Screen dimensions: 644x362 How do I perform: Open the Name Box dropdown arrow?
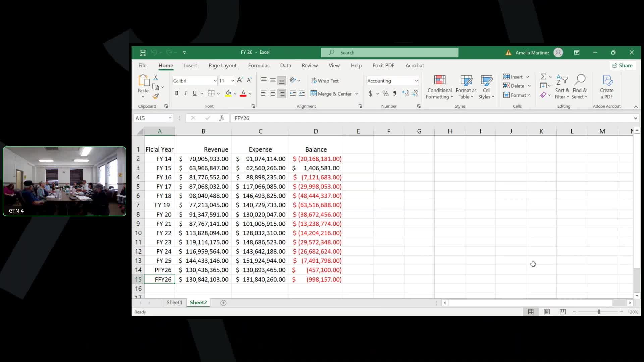170,118
